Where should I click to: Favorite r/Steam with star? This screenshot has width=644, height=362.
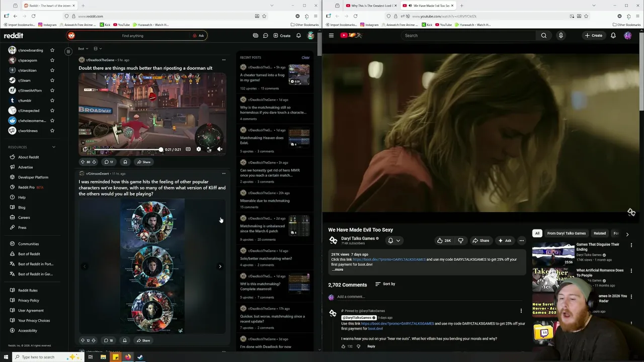(x=52, y=80)
